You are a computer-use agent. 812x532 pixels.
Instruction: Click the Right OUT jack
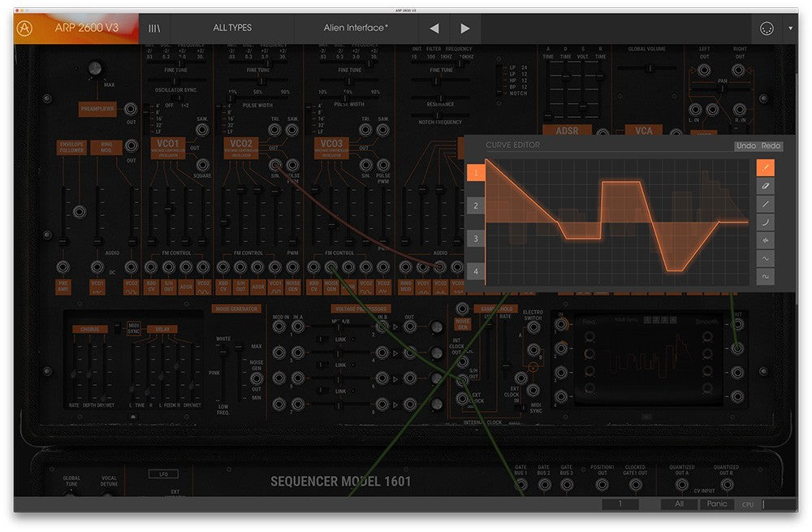[739, 69]
